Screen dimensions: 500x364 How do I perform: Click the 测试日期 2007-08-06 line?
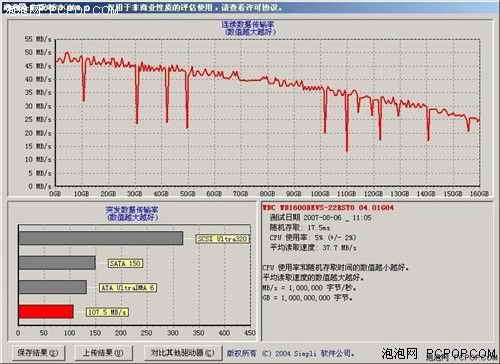(x=320, y=218)
